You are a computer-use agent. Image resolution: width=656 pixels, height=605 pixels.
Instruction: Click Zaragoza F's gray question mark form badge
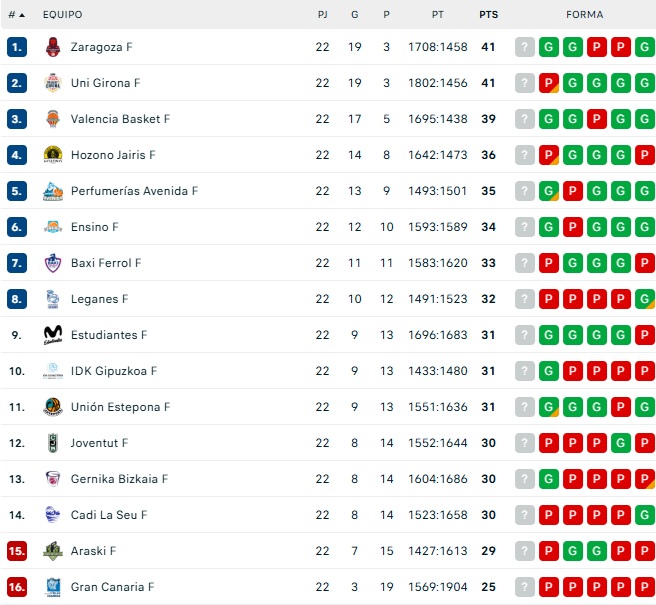pyautogui.click(x=525, y=47)
